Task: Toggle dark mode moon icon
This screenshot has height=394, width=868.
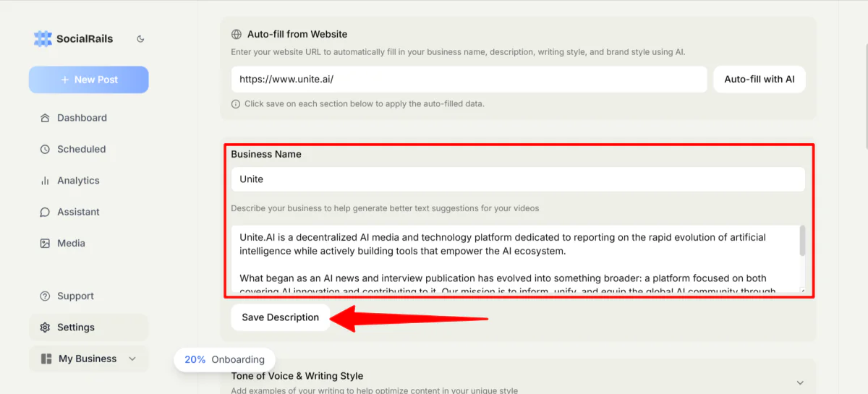Action: click(140, 39)
